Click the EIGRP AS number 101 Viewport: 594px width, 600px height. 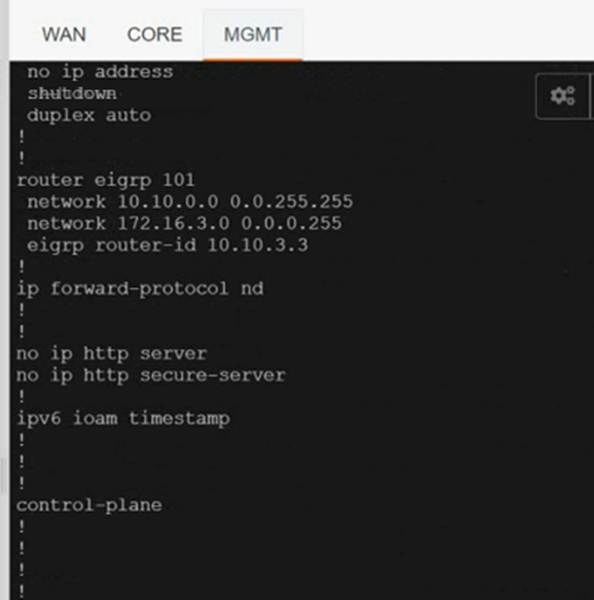point(179,180)
